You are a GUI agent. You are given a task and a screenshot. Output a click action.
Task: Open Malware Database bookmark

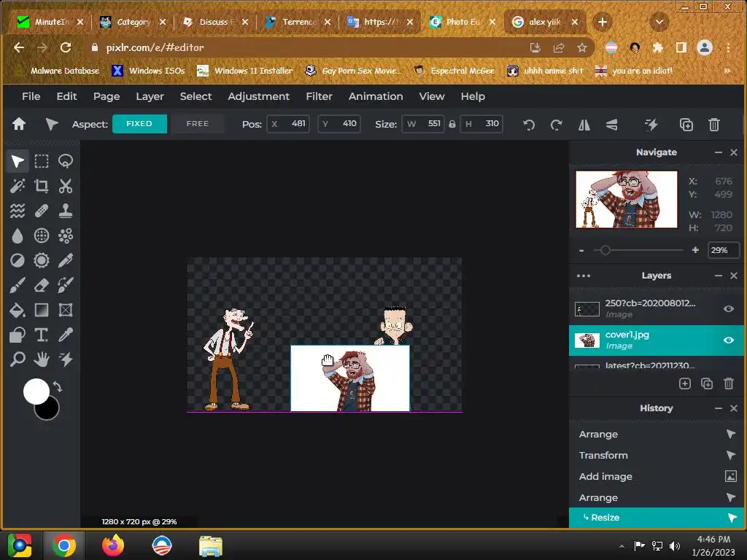(58, 71)
